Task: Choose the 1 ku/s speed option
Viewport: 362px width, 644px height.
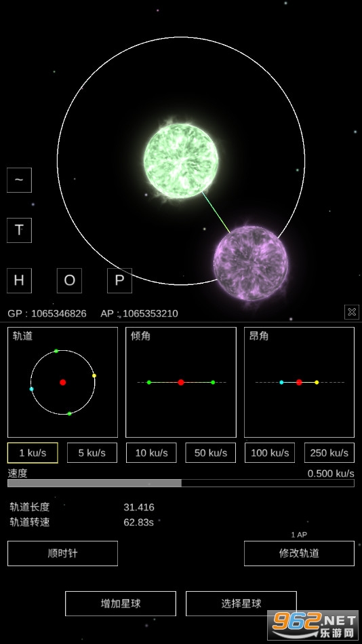Action: click(33, 453)
